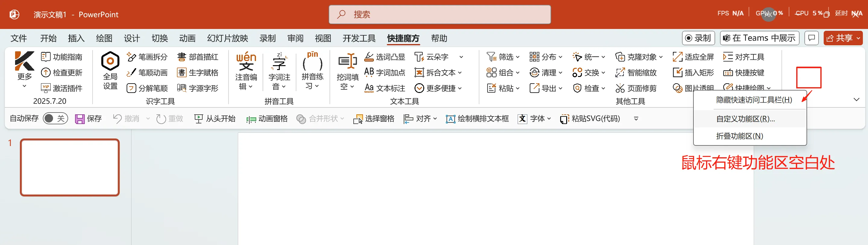
Task: Toggle the 自动保存 switch
Action: click(x=55, y=118)
